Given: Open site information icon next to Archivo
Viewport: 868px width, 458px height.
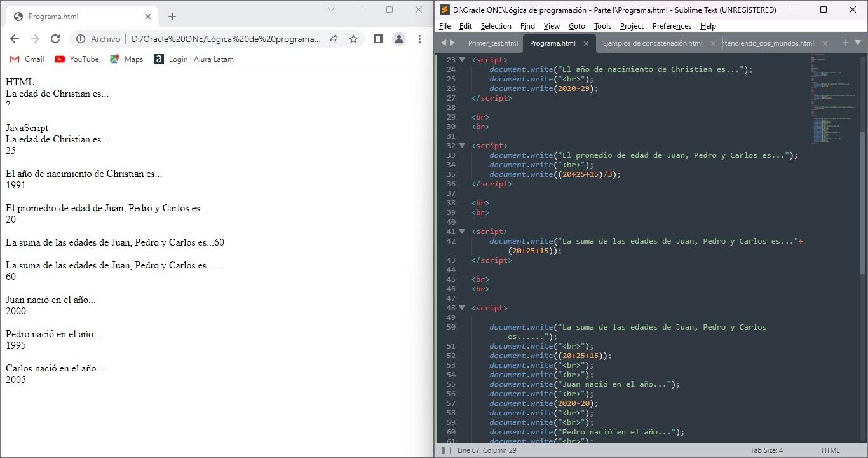Looking at the screenshot, I should point(81,39).
